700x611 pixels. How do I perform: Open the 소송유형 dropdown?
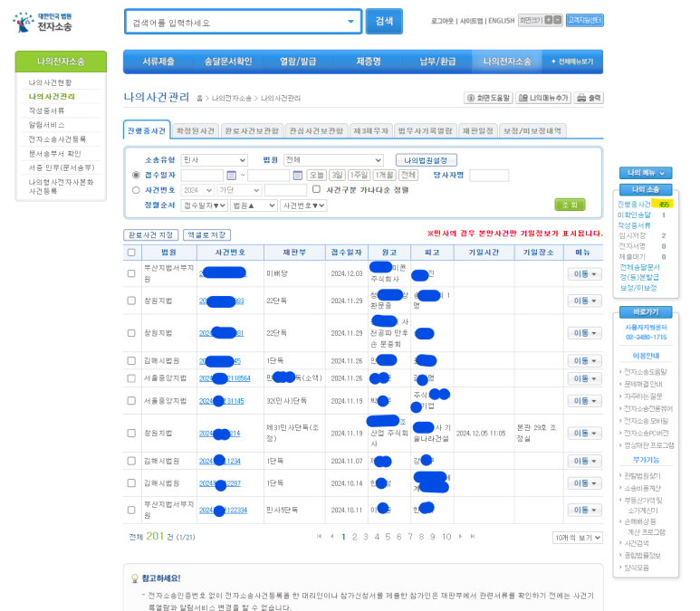tap(214, 160)
